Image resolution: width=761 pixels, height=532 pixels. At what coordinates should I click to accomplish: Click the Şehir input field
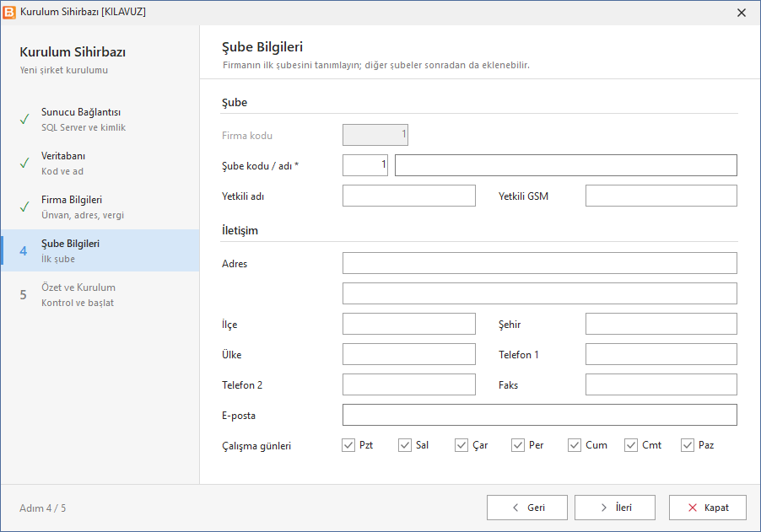pos(661,324)
